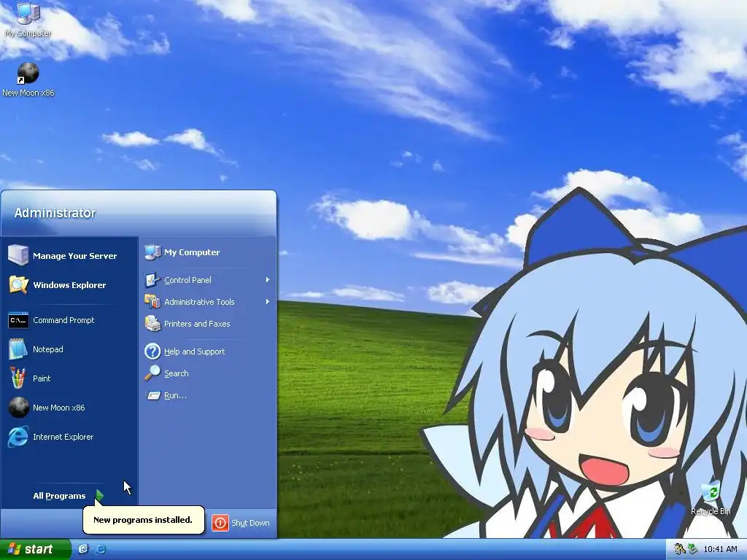This screenshot has width=747, height=560.
Task: Select the Internet Explorer label
Action: click(63, 437)
